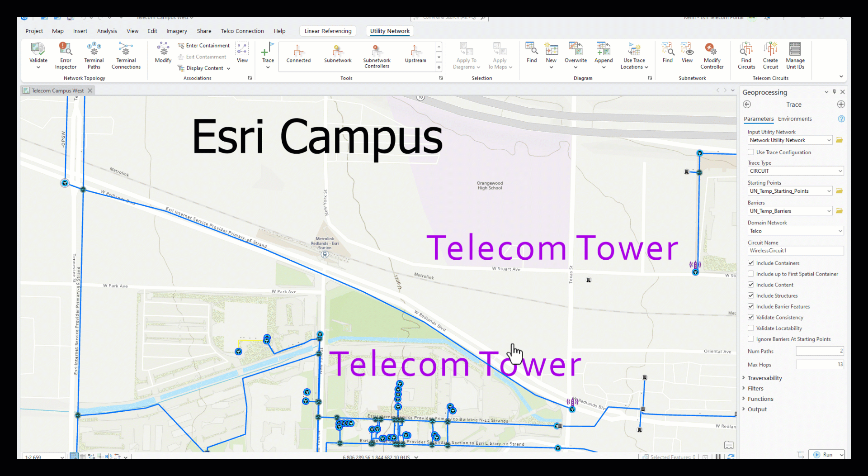The width and height of the screenshot is (868, 476).
Task: Select the Upstream trace type
Action: [415, 53]
